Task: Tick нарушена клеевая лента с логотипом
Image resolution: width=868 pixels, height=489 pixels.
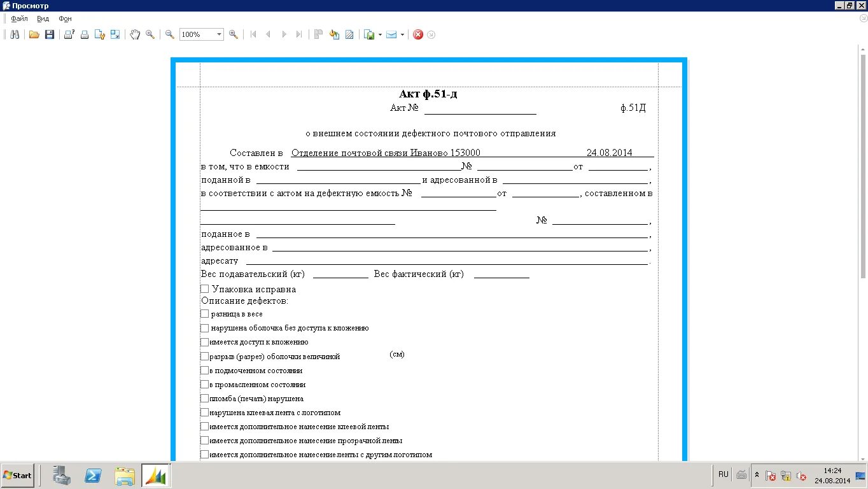Action: 204,412
